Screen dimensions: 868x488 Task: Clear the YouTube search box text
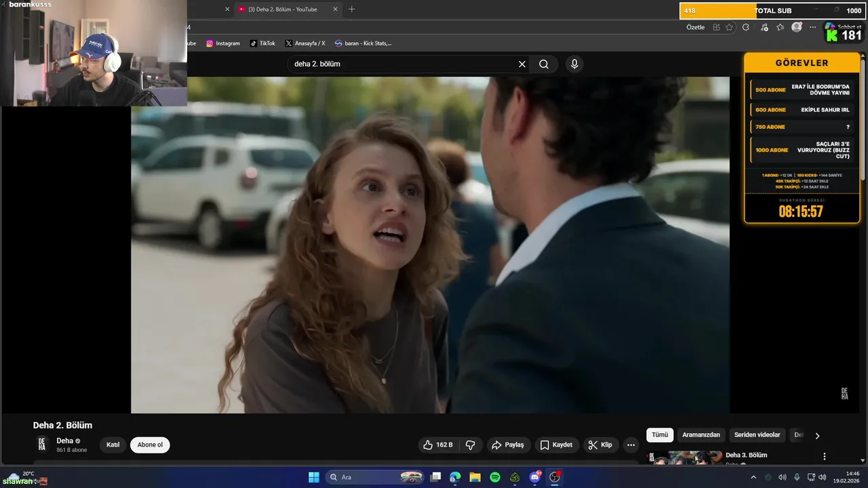(x=522, y=64)
